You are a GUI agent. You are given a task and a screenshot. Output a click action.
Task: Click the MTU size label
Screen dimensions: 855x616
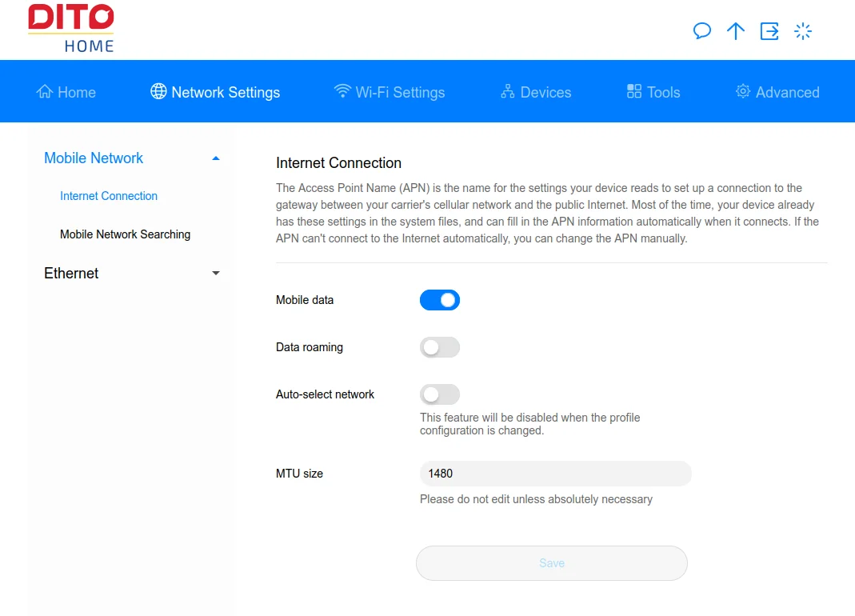coord(299,474)
